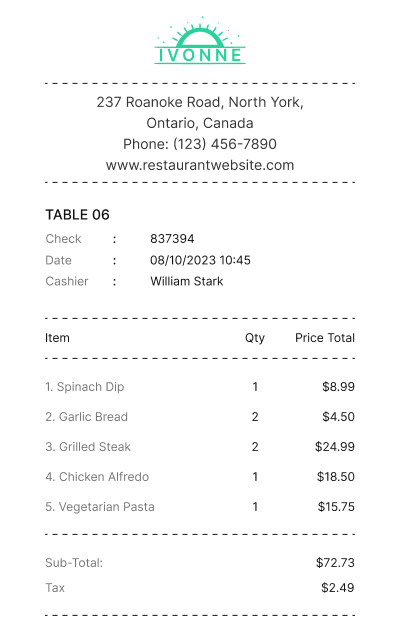Select the Chicken Alfredo item
400x617 pixels.
(x=97, y=477)
